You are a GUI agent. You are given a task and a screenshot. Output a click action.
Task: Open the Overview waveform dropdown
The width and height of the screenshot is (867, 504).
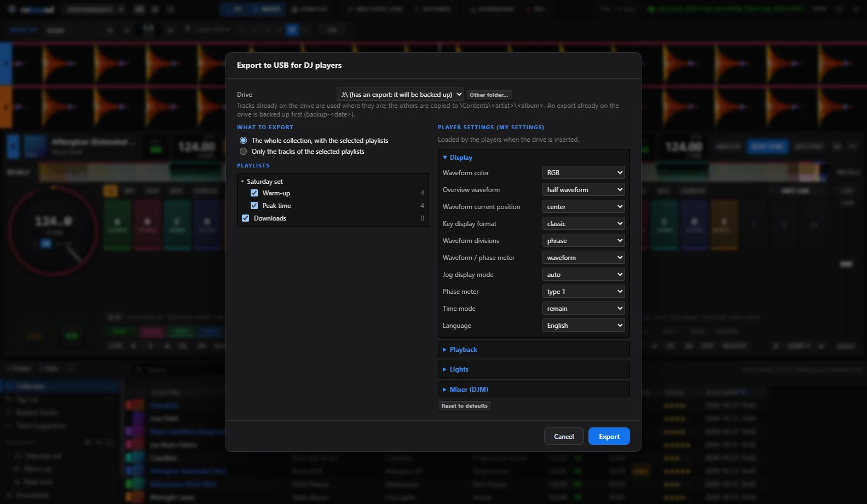[x=583, y=190]
